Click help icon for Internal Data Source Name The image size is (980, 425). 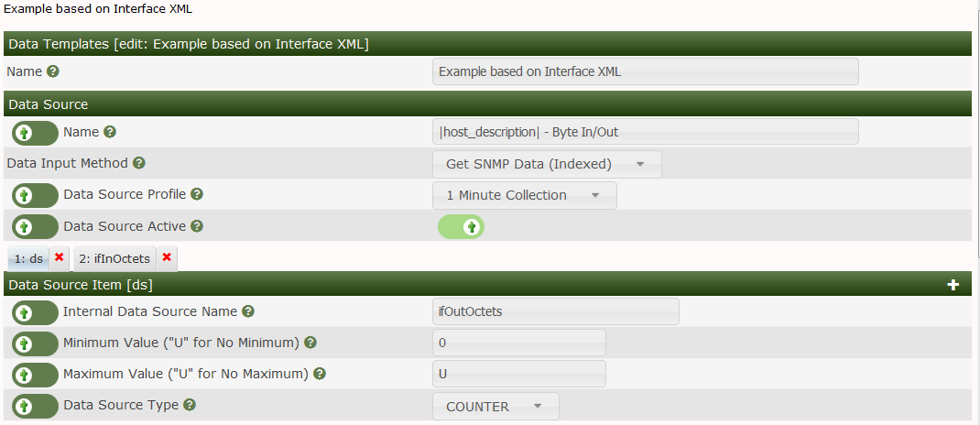tap(248, 311)
